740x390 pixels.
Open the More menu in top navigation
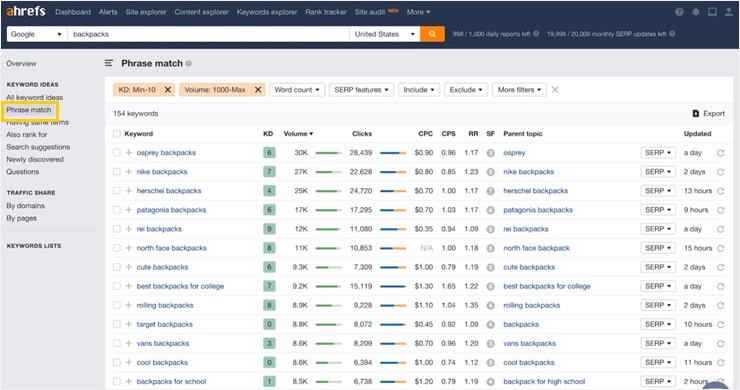[418, 12]
